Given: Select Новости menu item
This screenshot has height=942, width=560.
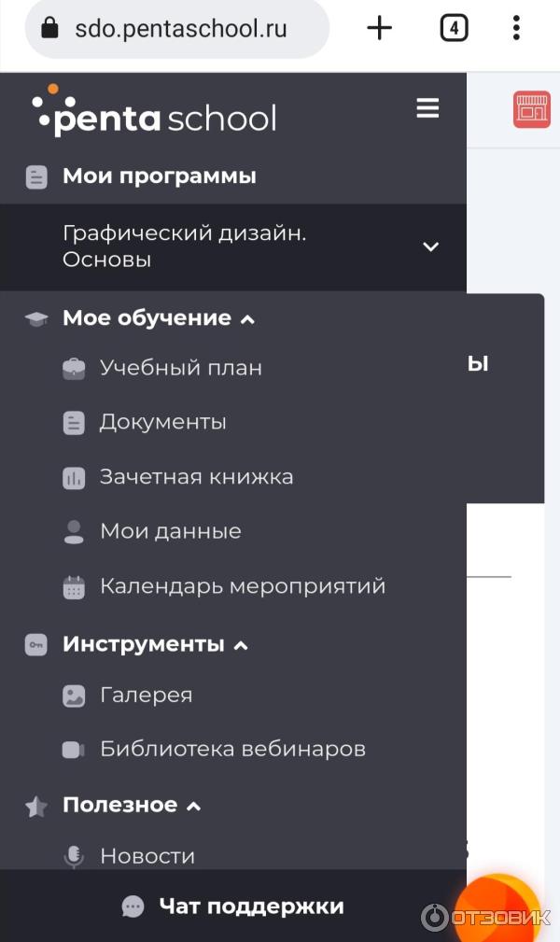Looking at the screenshot, I should (147, 856).
